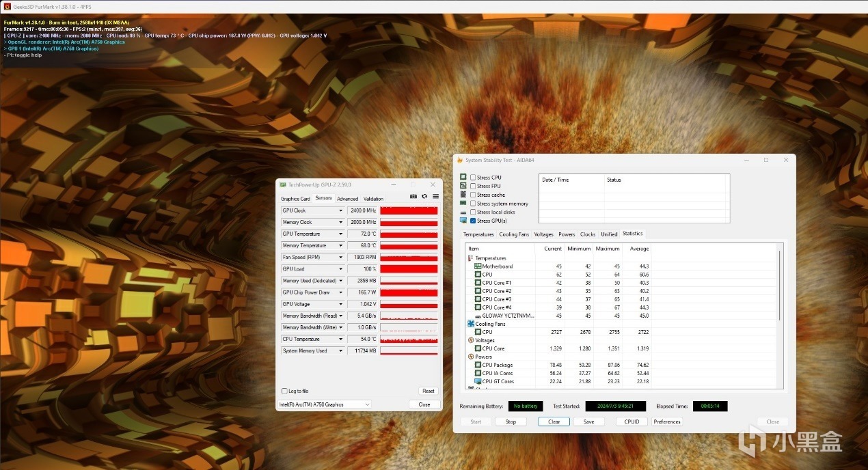Click the CPU Core #1 row icon
The height and width of the screenshot is (470, 868).
click(x=478, y=283)
